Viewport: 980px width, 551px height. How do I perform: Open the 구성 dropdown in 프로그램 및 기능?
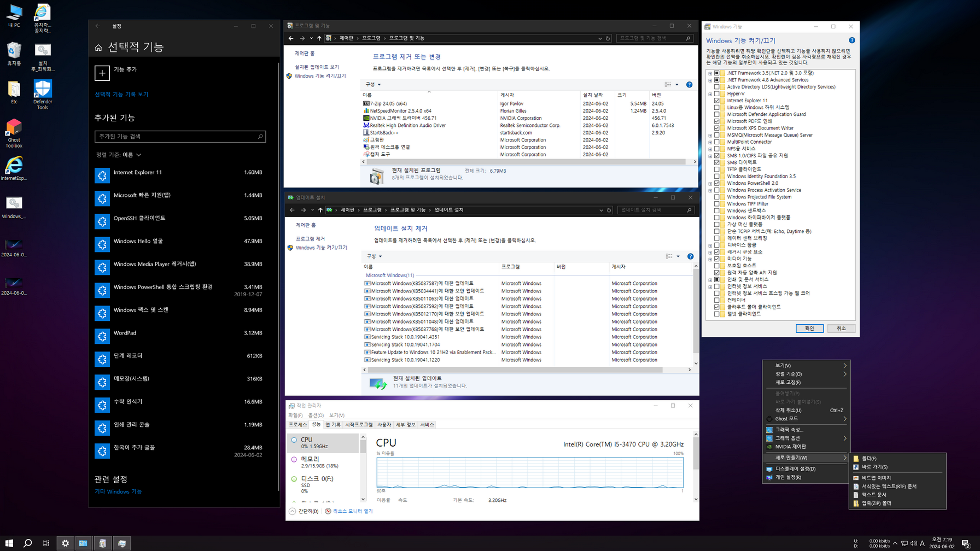374,85
